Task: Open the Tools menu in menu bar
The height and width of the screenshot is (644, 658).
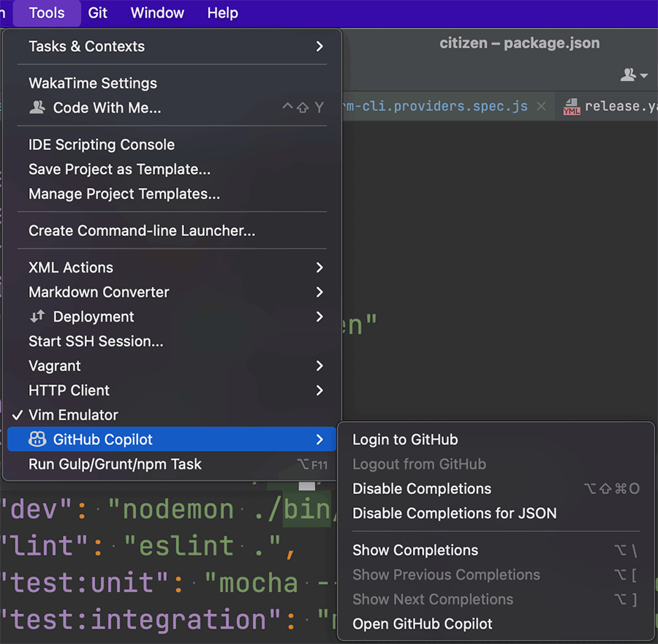Action: tap(47, 13)
